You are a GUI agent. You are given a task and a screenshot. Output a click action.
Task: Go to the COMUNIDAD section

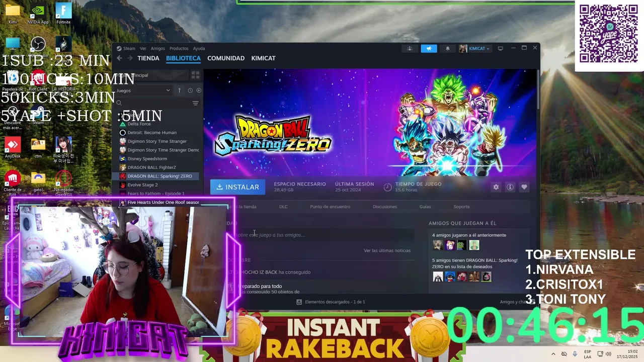point(226,58)
